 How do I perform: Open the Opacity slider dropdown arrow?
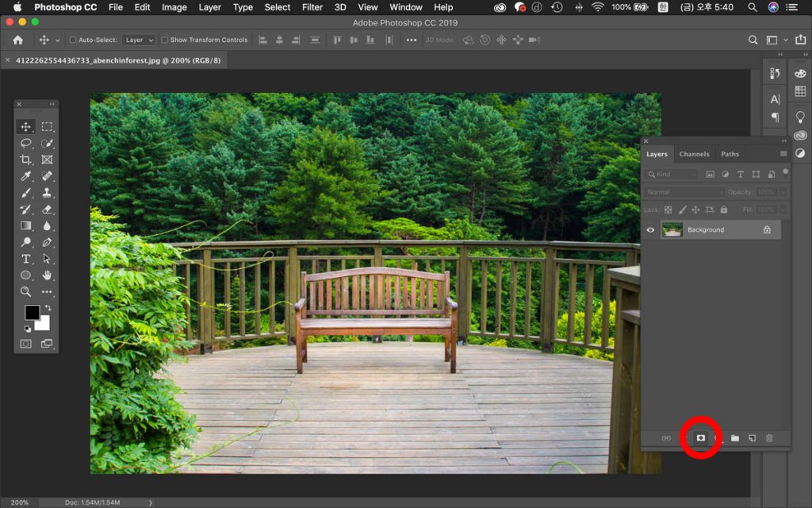783,192
